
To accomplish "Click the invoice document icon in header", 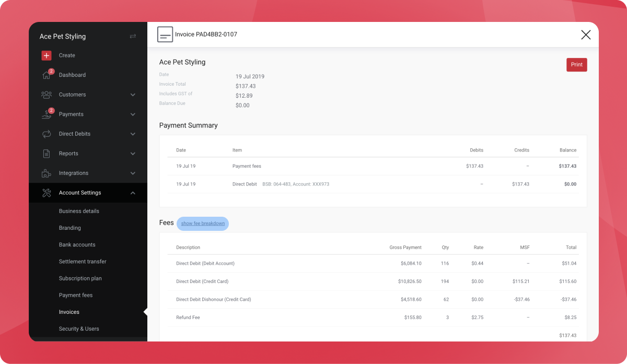I will (x=165, y=34).
